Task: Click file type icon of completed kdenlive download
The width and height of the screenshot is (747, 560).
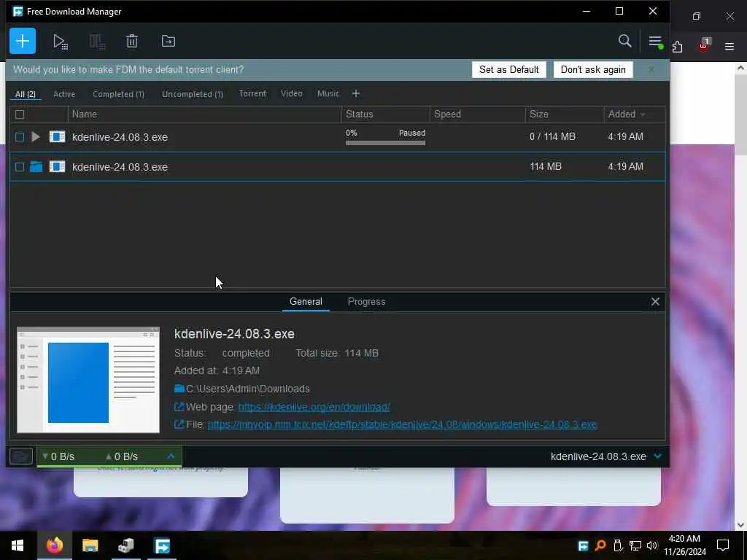Action: click(x=57, y=167)
